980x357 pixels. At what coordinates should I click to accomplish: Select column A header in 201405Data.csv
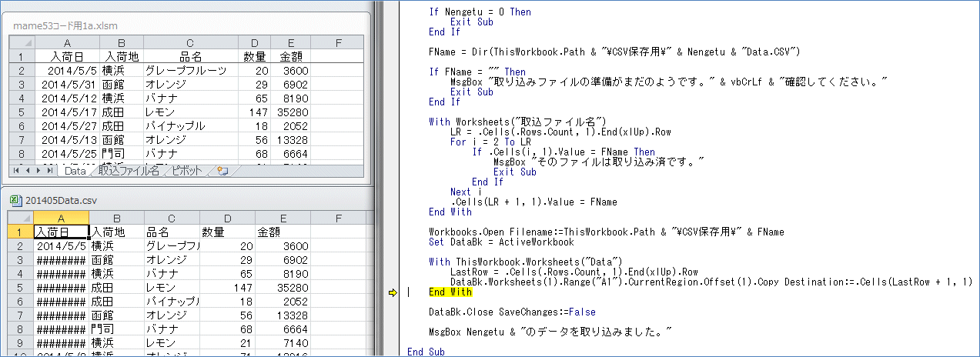point(62,218)
